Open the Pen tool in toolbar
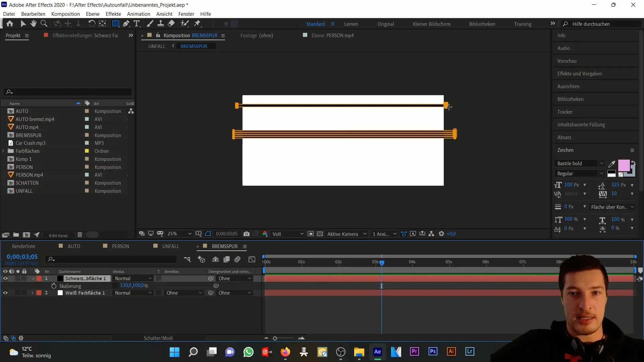Viewport: 644px width, 362px height. [x=126, y=23]
